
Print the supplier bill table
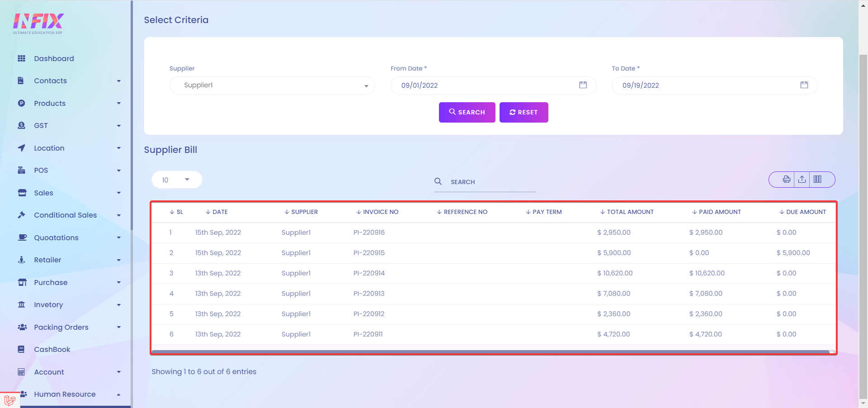tap(787, 180)
